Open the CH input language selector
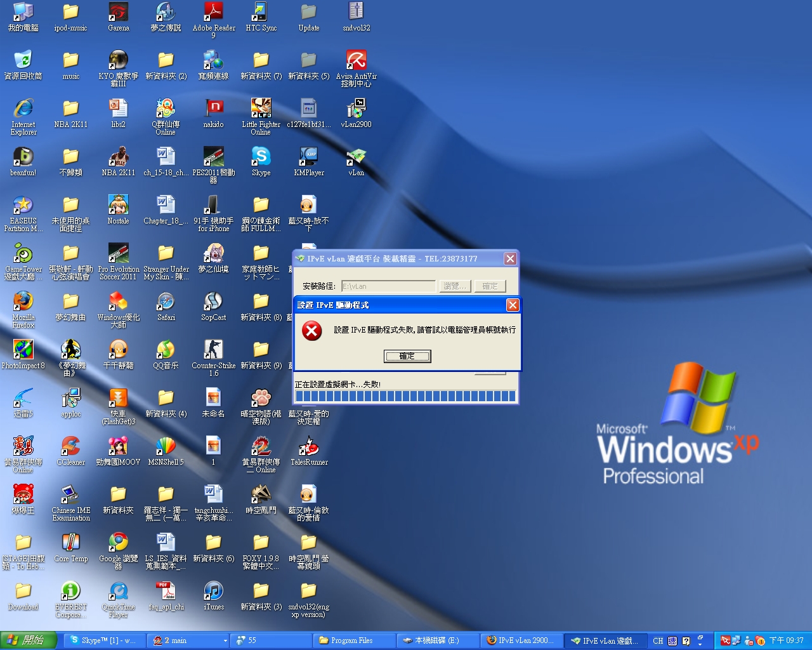This screenshot has width=812, height=650. (x=658, y=640)
